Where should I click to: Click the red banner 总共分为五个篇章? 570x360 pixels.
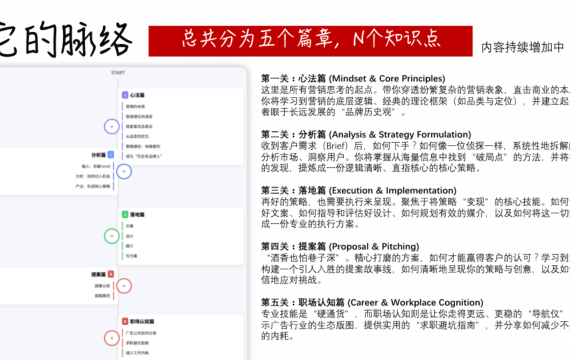click(x=310, y=41)
